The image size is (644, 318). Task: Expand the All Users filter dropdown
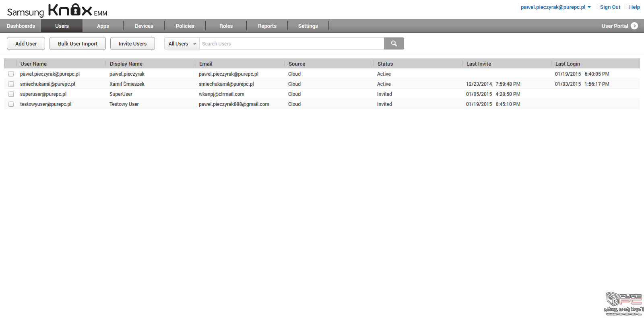click(182, 44)
